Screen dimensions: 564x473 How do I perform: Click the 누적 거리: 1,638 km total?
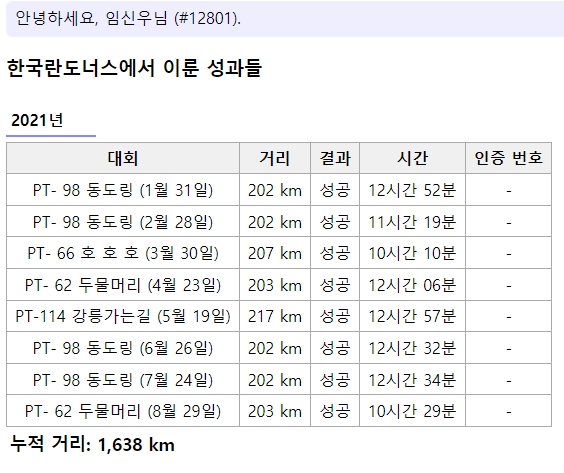[92, 444]
